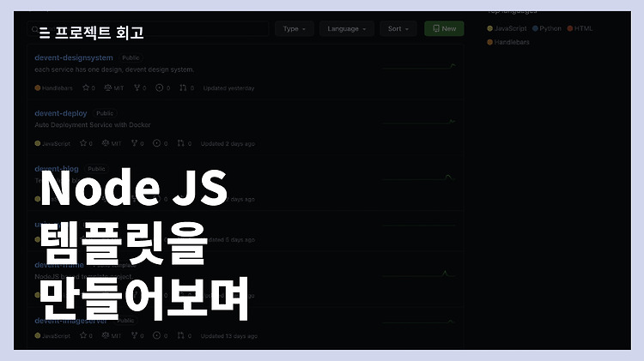Open the Type filter dropdown
Screen dimensions: 644x361
[294, 28]
